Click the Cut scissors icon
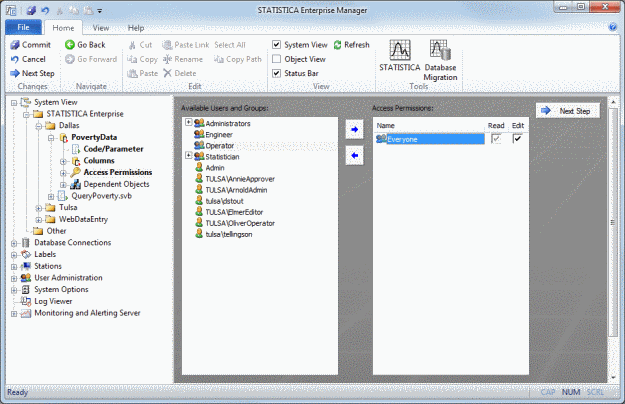Screen dimensions: 625x404 pyautogui.click(x=132, y=45)
